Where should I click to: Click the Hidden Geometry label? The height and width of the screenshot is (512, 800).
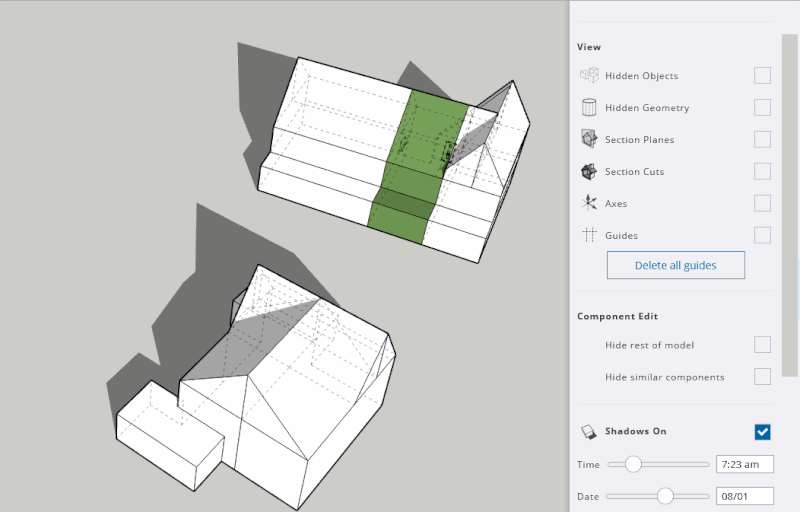647,108
